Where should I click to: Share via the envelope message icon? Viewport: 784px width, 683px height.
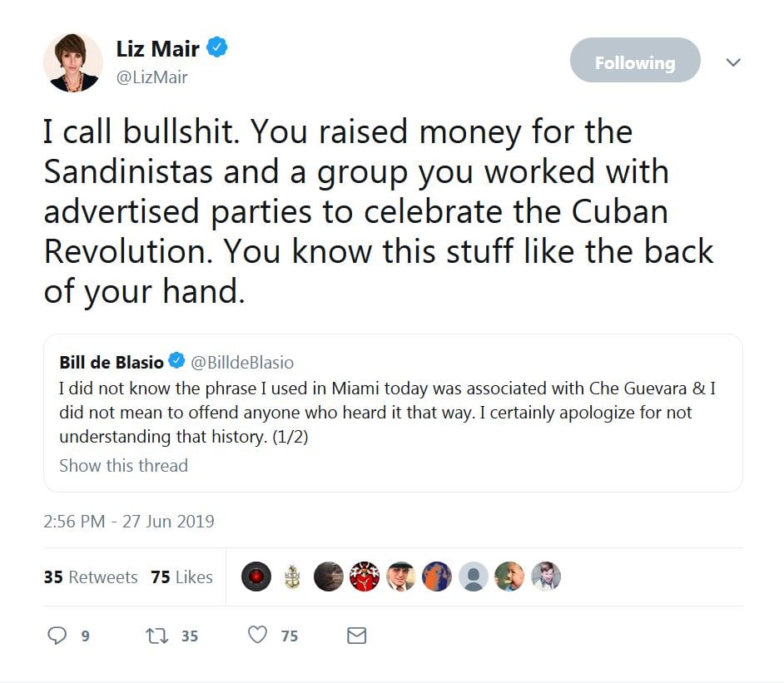(356, 636)
